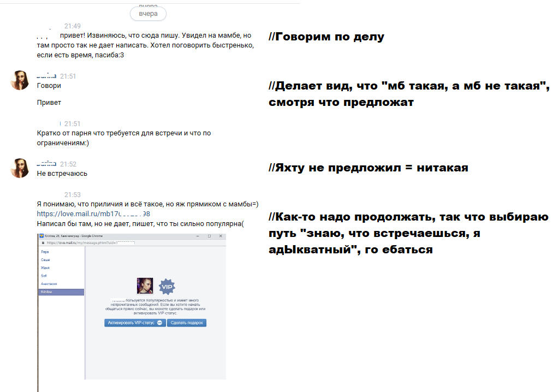
Task: Click the 21:49 message timestamp
Action: pos(72,26)
